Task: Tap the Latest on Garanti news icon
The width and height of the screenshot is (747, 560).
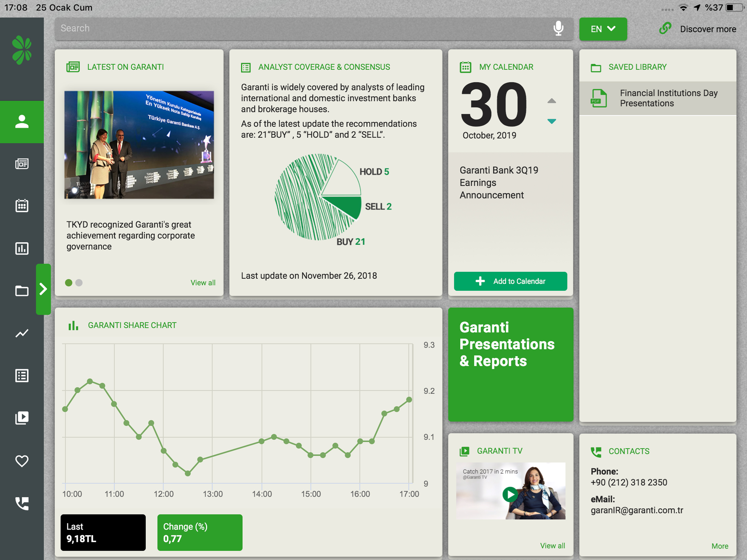Action: [x=73, y=67]
